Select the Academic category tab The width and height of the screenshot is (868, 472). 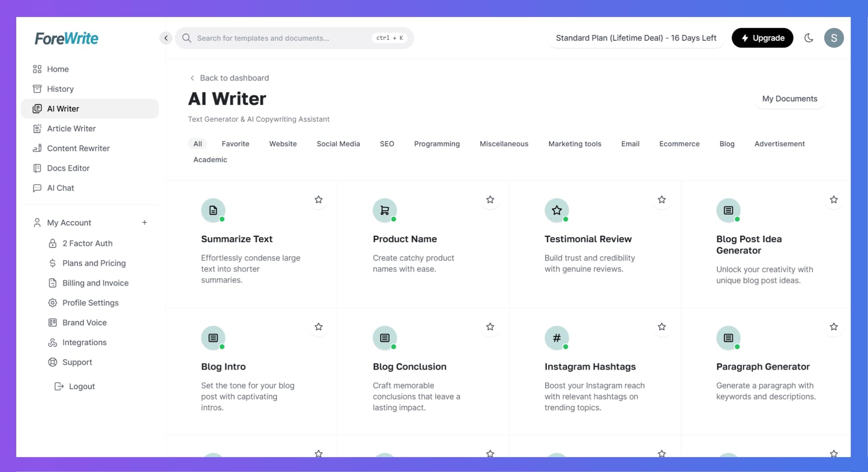pyautogui.click(x=210, y=160)
